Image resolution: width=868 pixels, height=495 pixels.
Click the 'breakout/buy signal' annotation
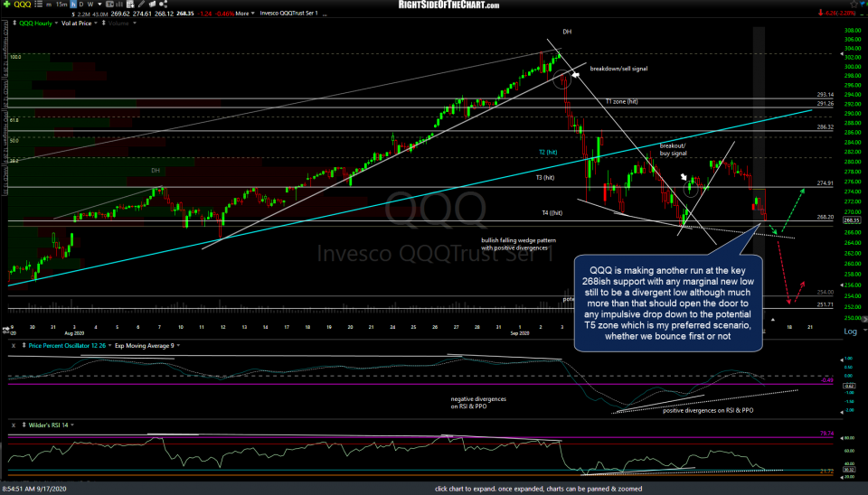point(673,149)
